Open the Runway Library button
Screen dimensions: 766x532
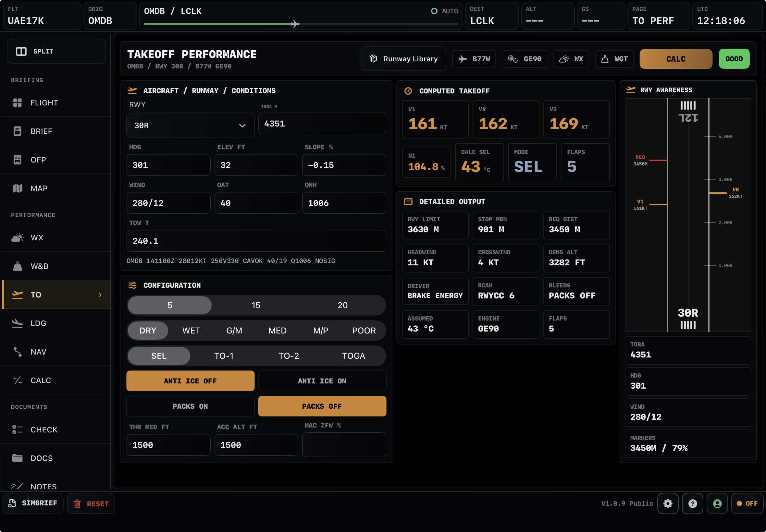pos(403,59)
